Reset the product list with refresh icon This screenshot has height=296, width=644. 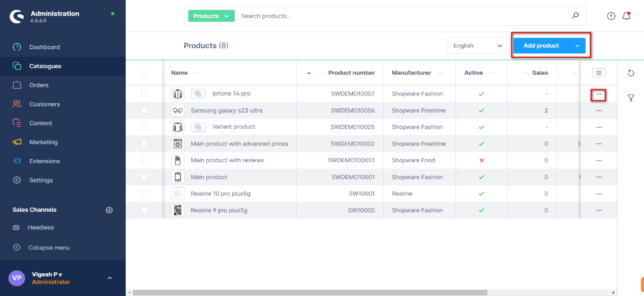(631, 73)
